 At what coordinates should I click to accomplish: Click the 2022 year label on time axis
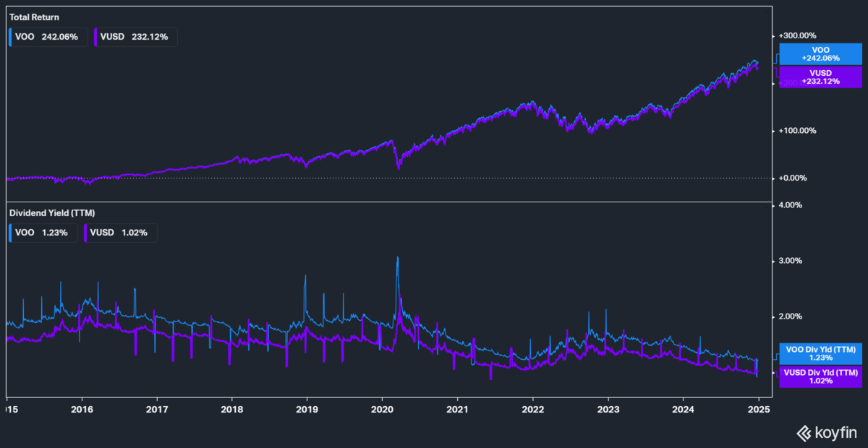pyautogui.click(x=532, y=408)
